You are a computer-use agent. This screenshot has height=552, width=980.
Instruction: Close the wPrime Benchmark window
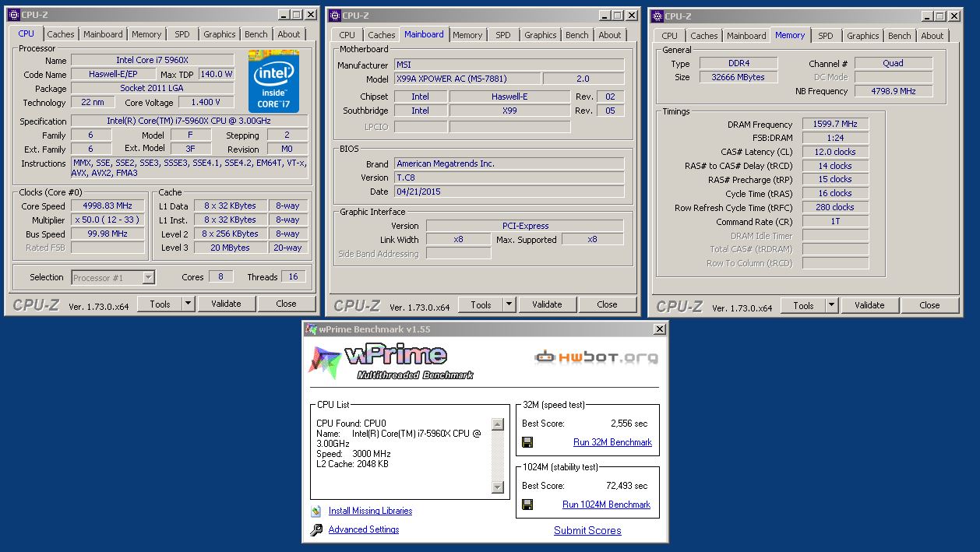tap(660, 329)
